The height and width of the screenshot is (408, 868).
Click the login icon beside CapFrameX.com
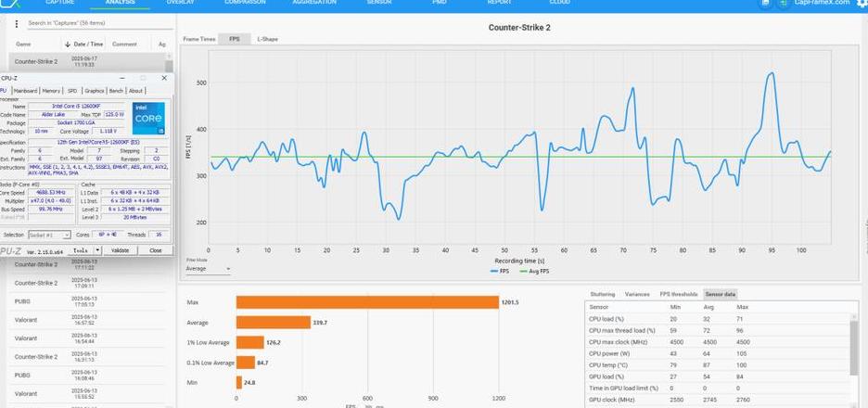(782, 3)
